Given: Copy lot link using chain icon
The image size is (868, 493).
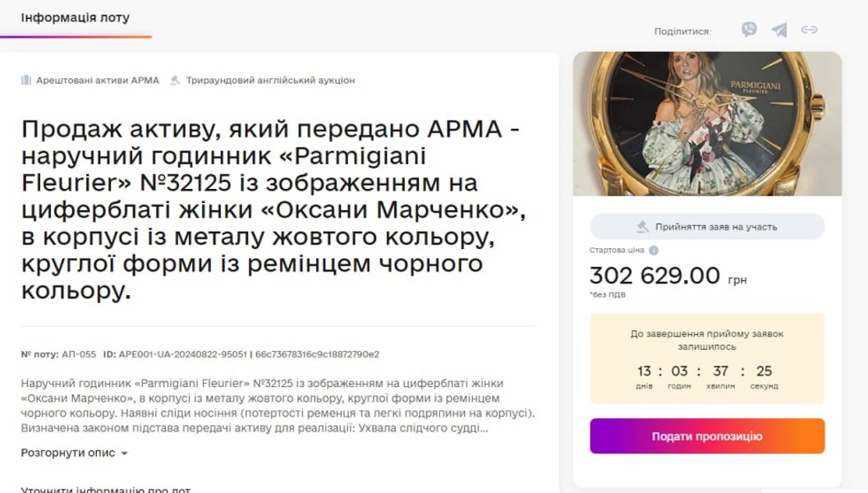Looking at the screenshot, I should coord(810,30).
